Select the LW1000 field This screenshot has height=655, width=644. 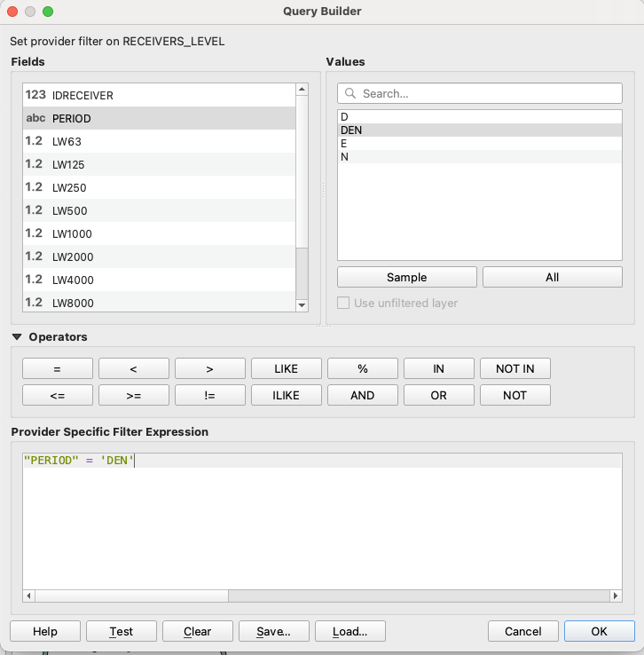(159, 233)
